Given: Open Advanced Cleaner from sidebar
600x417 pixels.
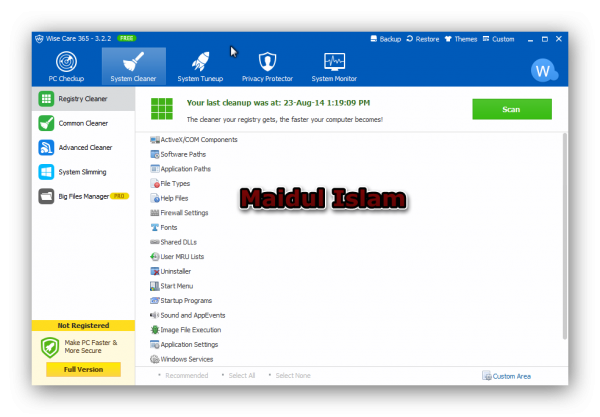Looking at the screenshot, I should (x=83, y=147).
